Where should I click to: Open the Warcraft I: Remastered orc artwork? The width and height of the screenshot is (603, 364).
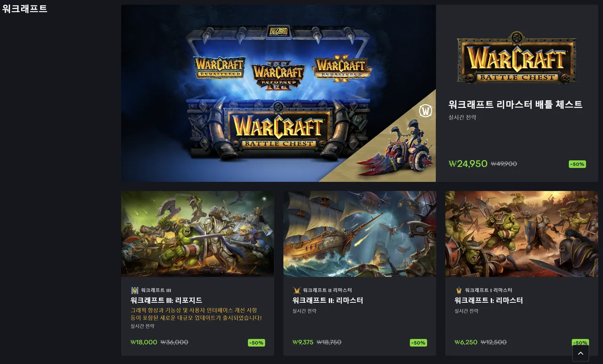tap(522, 234)
